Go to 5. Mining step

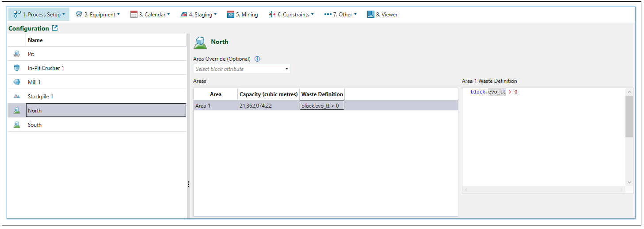(243, 15)
